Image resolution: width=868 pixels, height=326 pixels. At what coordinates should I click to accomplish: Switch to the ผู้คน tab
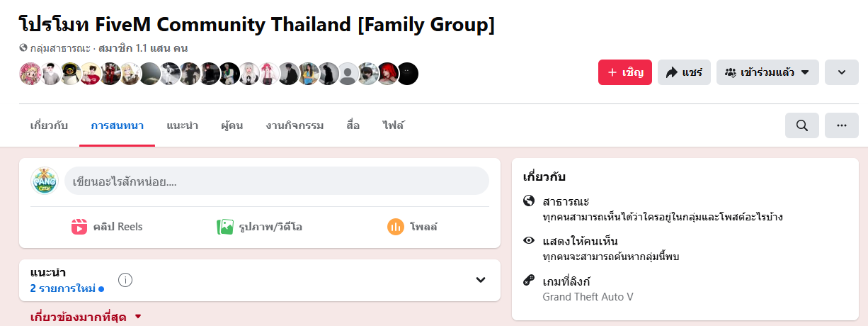point(232,125)
